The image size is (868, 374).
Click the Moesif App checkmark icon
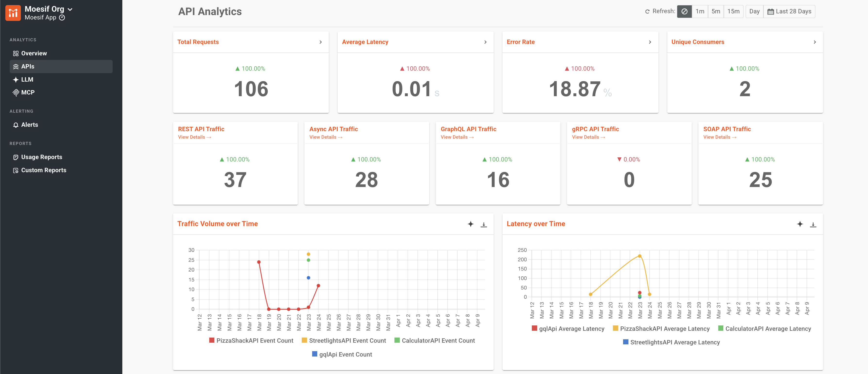[62, 17]
